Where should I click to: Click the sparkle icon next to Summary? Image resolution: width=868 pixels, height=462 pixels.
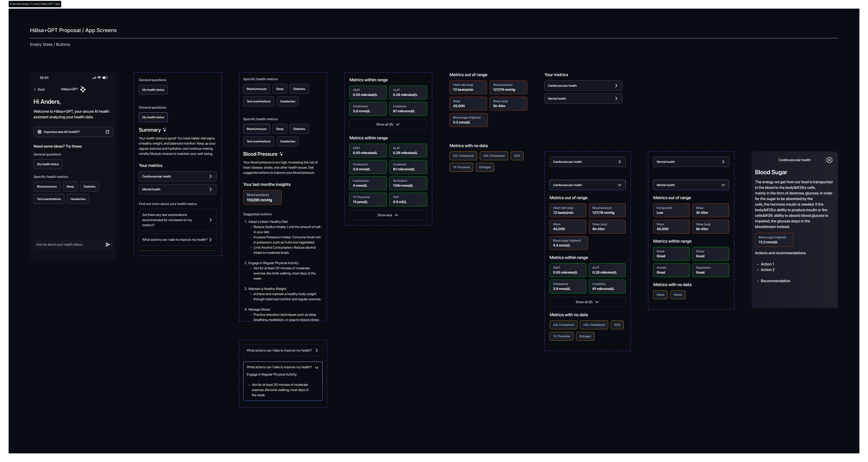point(165,129)
